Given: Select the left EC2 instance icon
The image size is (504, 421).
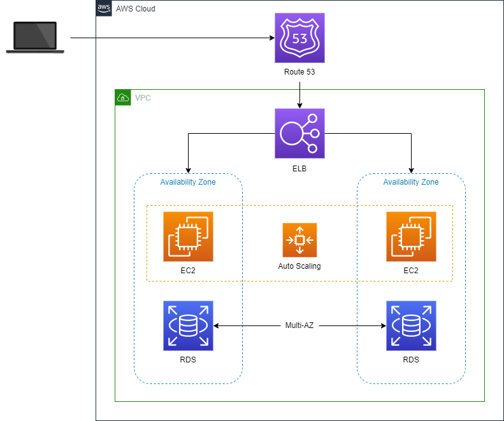Looking at the screenshot, I should tap(188, 236).
